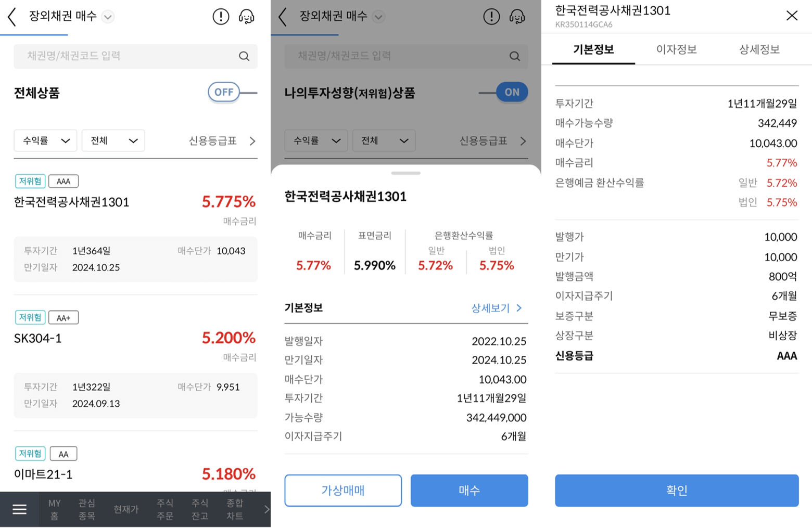Turn on the 전체상품 OFF toggle

point(223,92)
